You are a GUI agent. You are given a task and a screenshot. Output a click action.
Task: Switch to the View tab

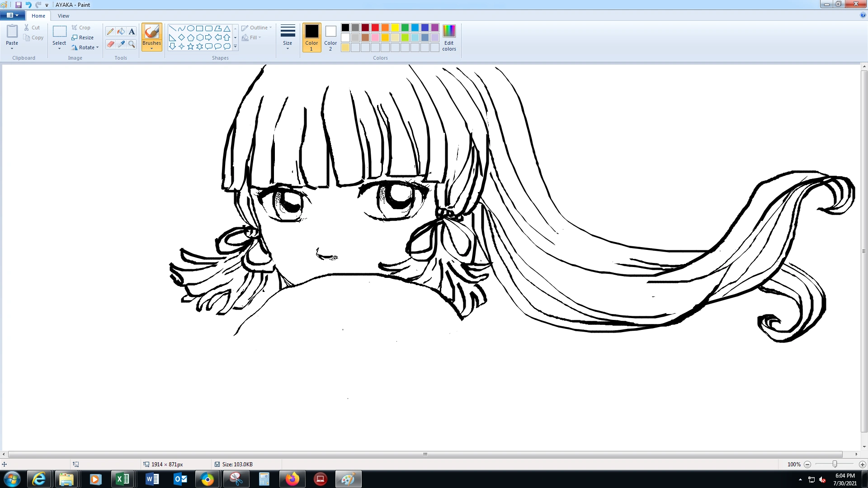click(x=63, y=16)
